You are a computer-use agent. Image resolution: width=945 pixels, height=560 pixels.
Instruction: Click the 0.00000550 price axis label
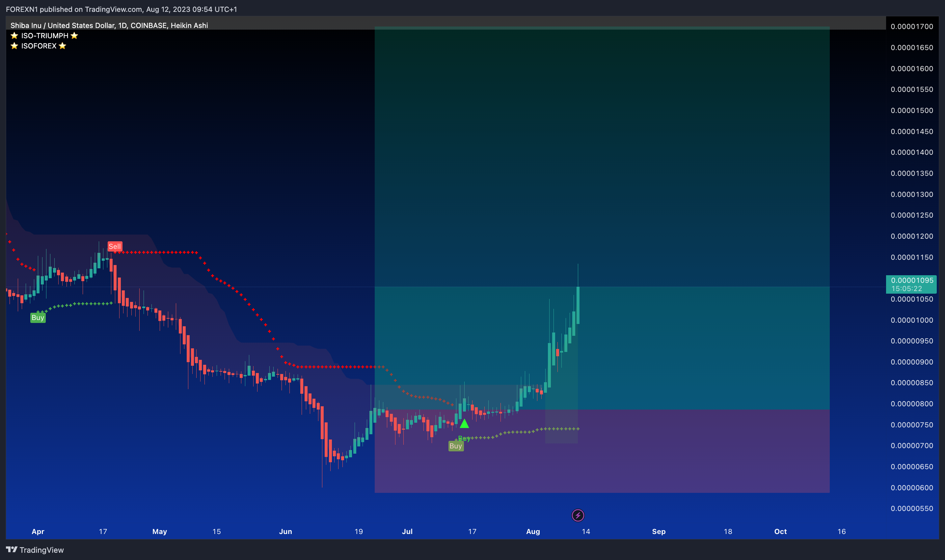tap(912, 508)
